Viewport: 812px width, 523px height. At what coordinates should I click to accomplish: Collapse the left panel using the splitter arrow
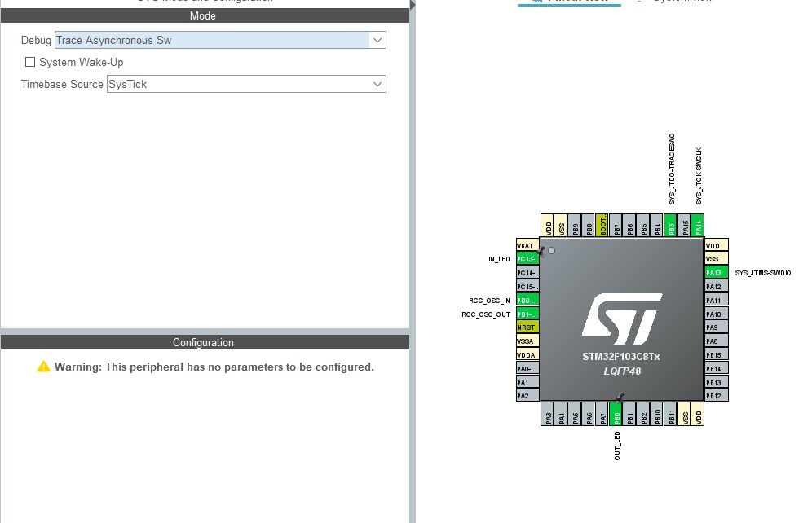coord(413,5)
